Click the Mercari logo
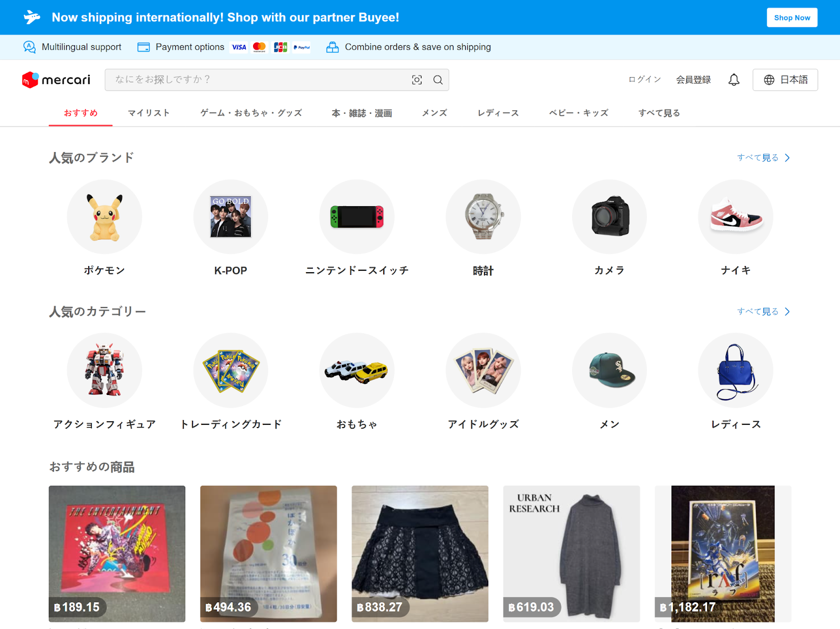Image resolution: width=840 pixels, height=629 pixels. click(x=56, y=80)
